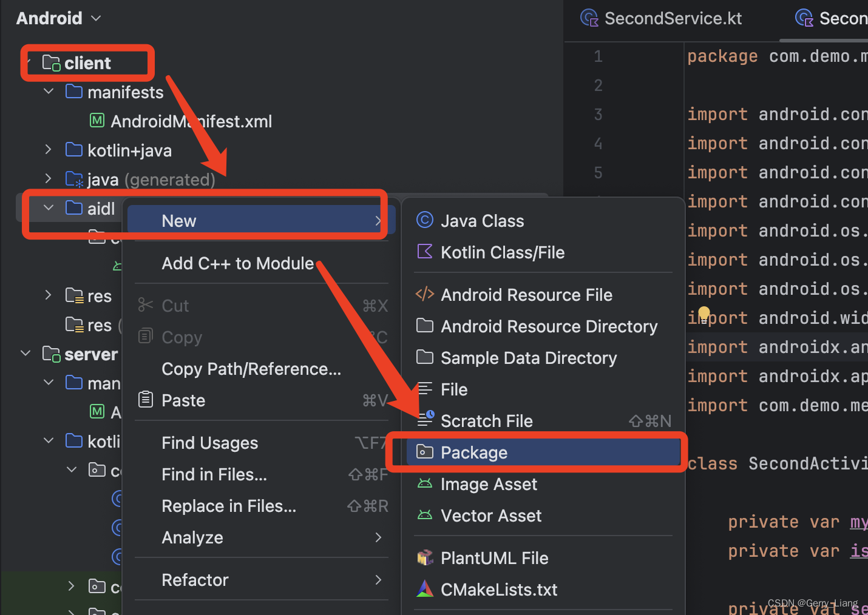
Task: Click the Android Resource Directory folder icon
Action: [425, 326]
